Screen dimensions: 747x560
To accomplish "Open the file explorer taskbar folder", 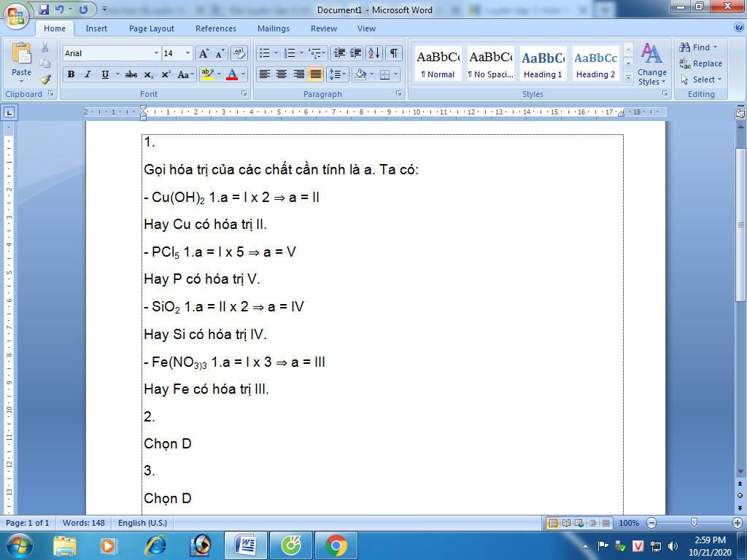I will (x=64, y=545).
